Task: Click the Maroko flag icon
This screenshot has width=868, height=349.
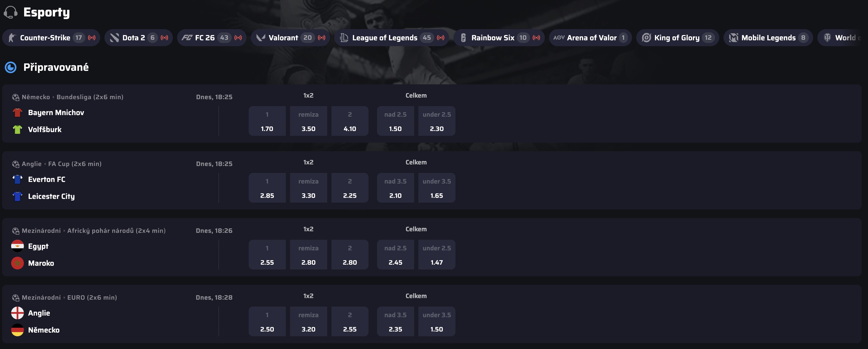Action: pyautogui.click(x=17, y=263)
